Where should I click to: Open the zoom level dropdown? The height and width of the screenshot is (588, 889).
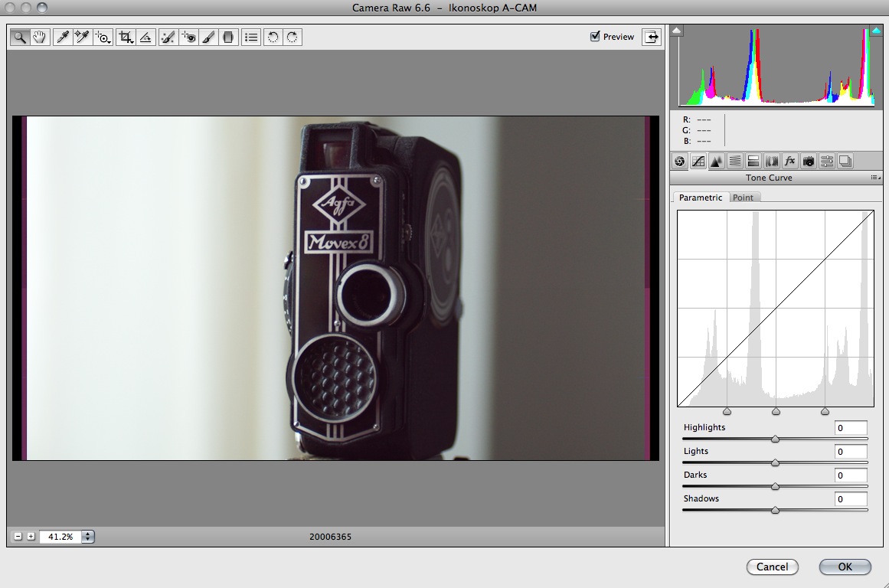88,537
